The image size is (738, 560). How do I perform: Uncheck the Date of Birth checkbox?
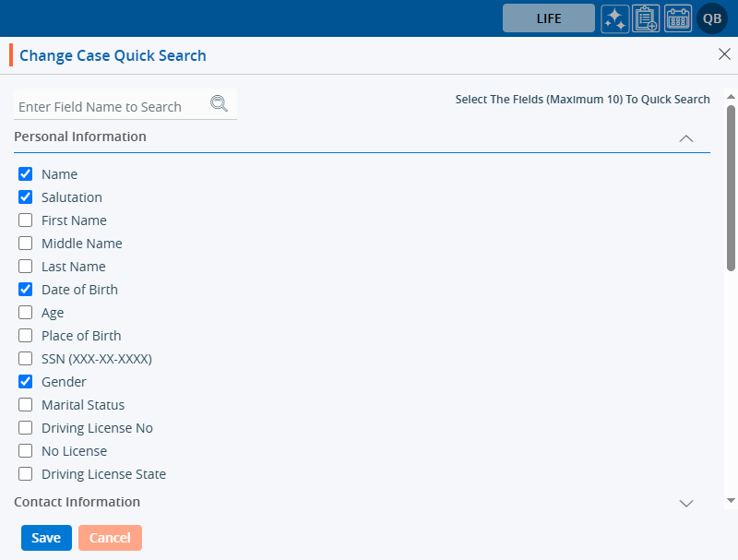coord(26,290)
